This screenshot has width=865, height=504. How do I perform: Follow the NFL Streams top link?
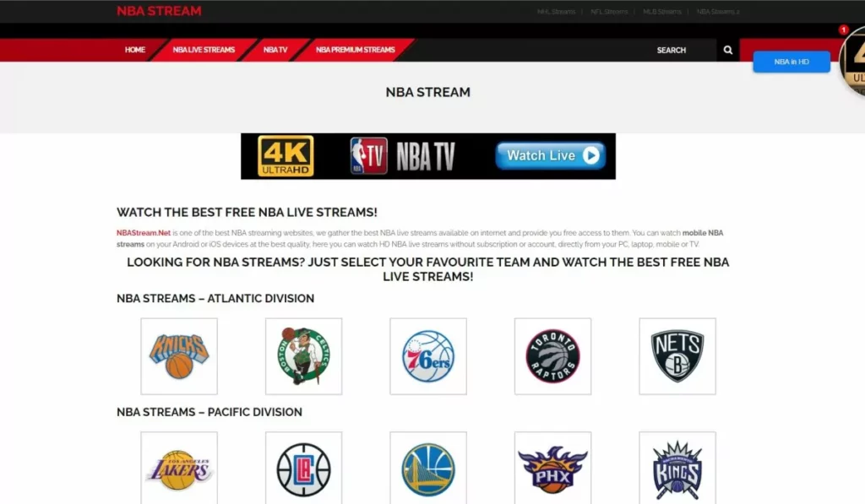pyautogui.click(x=609, y=12)
